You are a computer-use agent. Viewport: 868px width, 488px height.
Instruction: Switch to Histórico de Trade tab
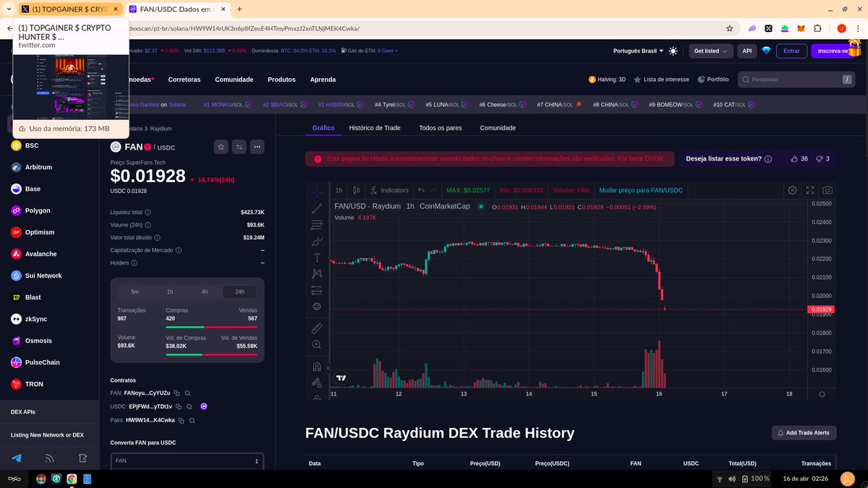pyautogui.click(x=375, y=128)
